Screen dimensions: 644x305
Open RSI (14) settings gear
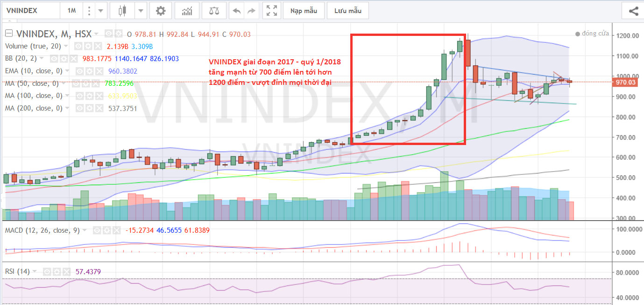(57, 271)
